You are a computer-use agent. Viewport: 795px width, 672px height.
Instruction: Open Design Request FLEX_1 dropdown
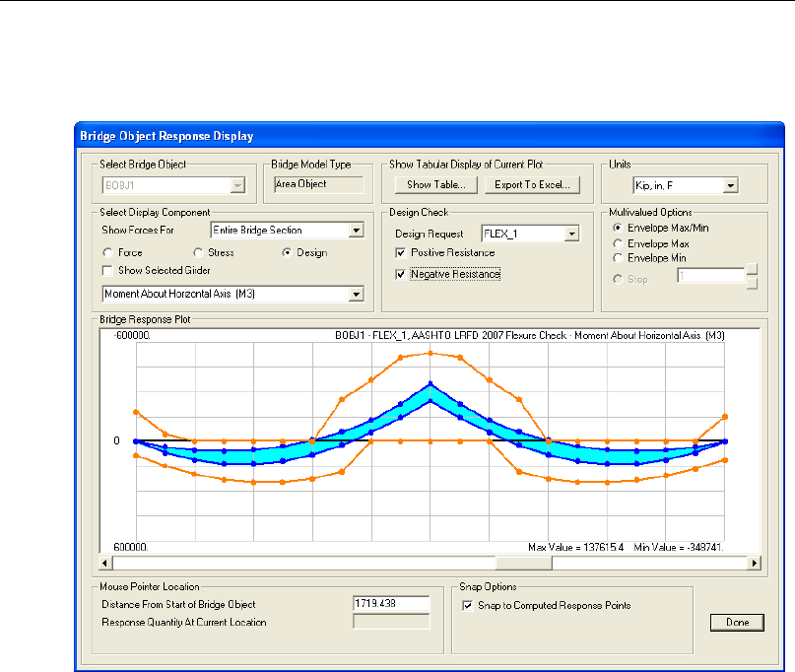(x=572, y=234)
